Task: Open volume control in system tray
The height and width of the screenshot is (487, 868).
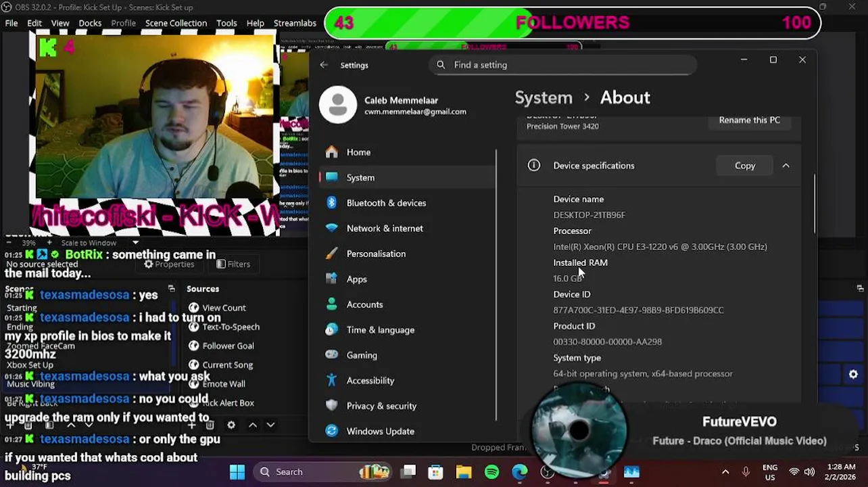Action: pyautogui.click(x=809, y=472)
